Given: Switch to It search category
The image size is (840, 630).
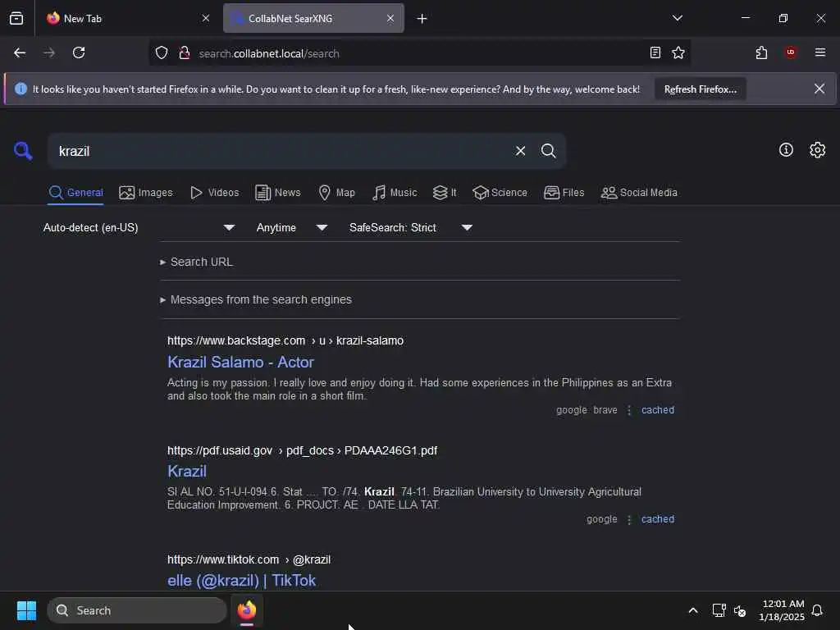Looking at the screenshot, I should coord(445,192).
